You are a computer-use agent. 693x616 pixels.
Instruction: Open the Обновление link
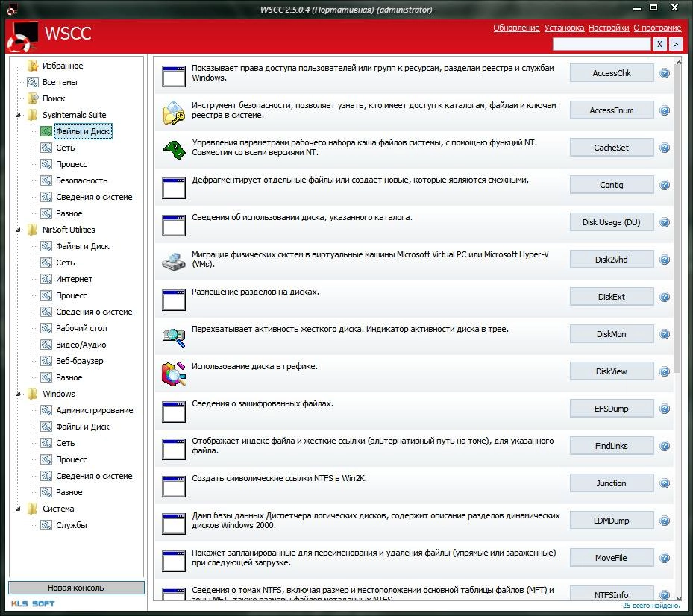point(516,28)
